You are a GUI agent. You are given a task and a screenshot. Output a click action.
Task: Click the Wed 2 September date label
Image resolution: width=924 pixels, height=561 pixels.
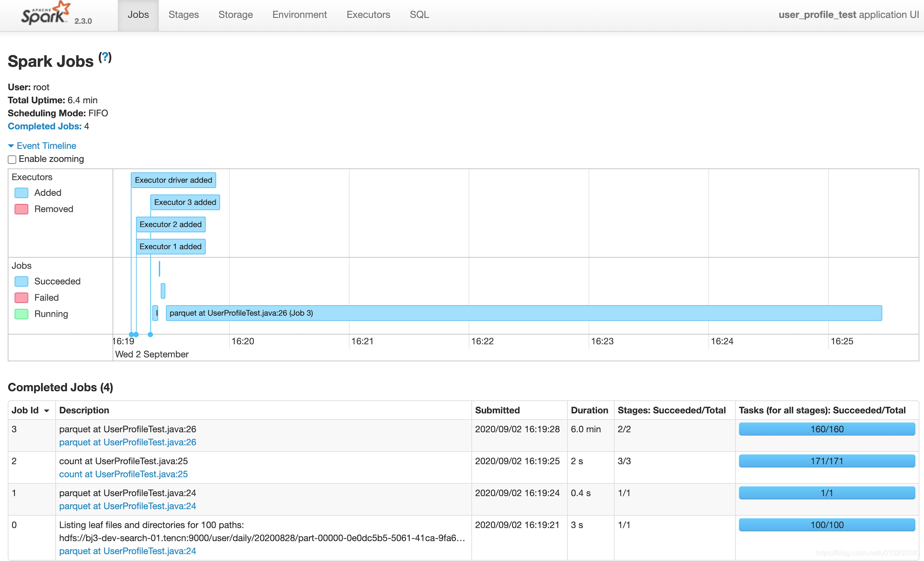pos(152,354)
